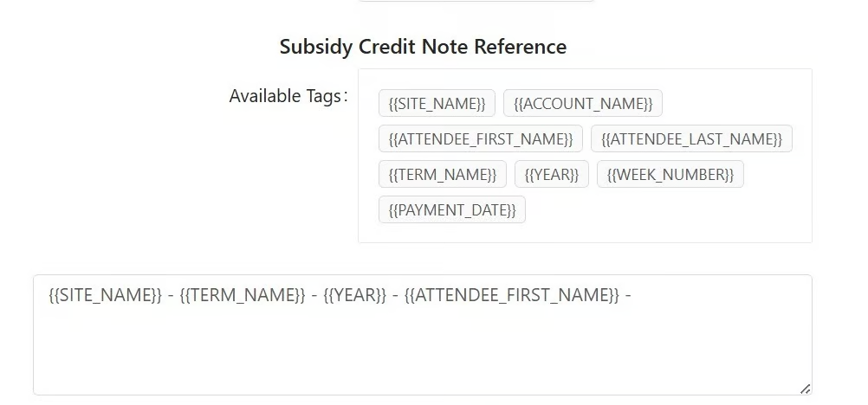Insert the {{WEEK_NUMBER}} tag
The image size is (868, 405).
tap(670, 175)
